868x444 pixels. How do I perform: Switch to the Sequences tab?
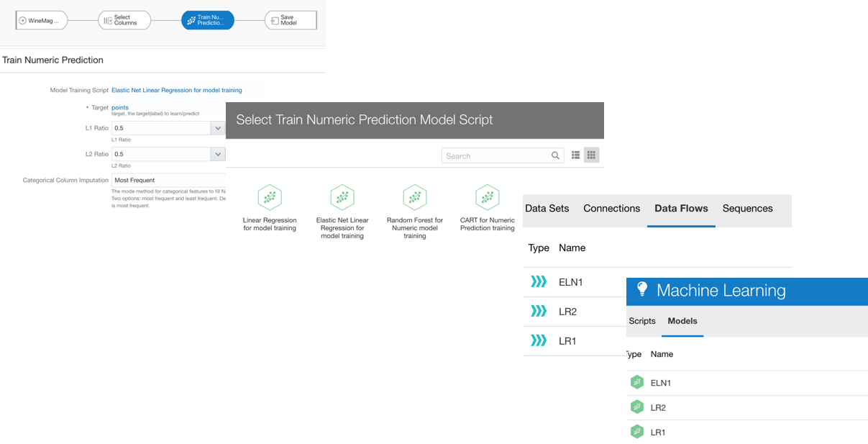pyautogui.click(x=747, y=208)
